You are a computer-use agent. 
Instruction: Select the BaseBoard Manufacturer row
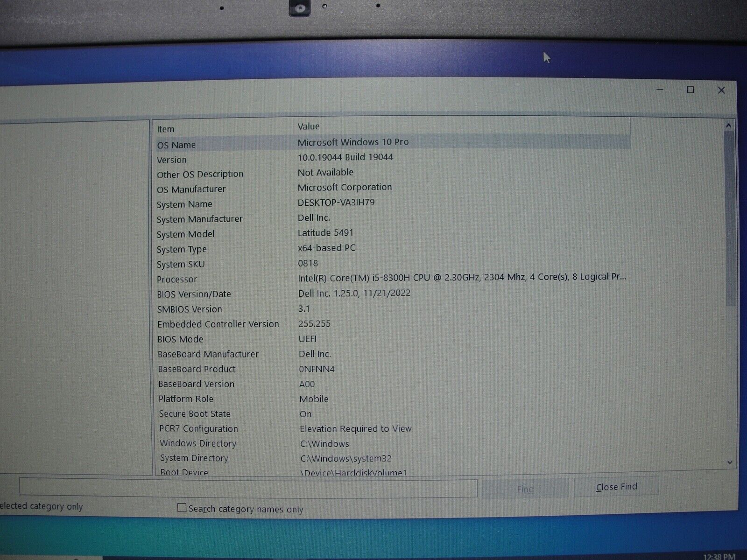pos(393,354)
